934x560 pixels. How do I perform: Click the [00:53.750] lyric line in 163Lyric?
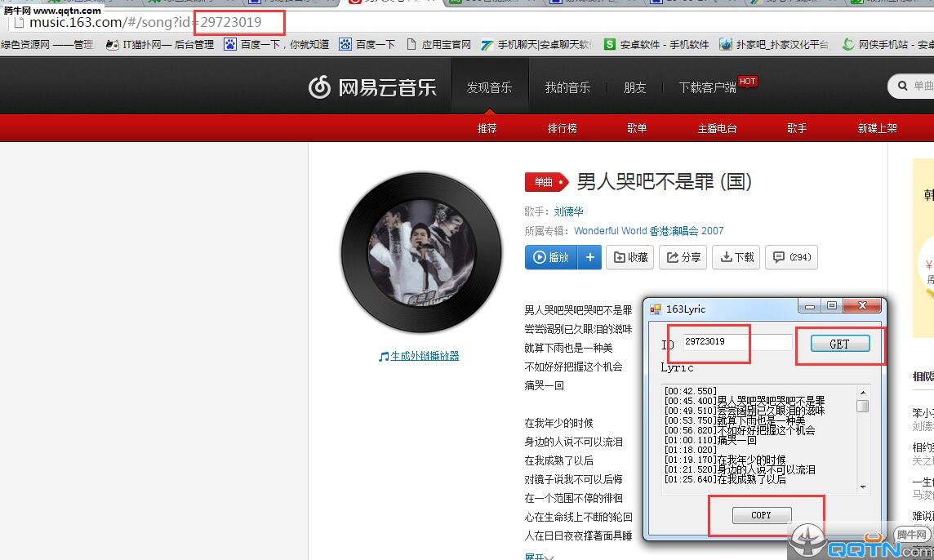(735, 420)
